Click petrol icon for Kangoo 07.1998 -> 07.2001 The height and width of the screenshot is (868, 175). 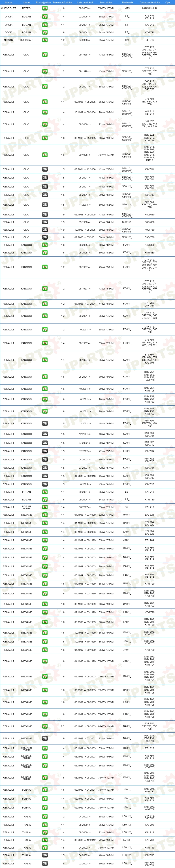coord(45,304)
